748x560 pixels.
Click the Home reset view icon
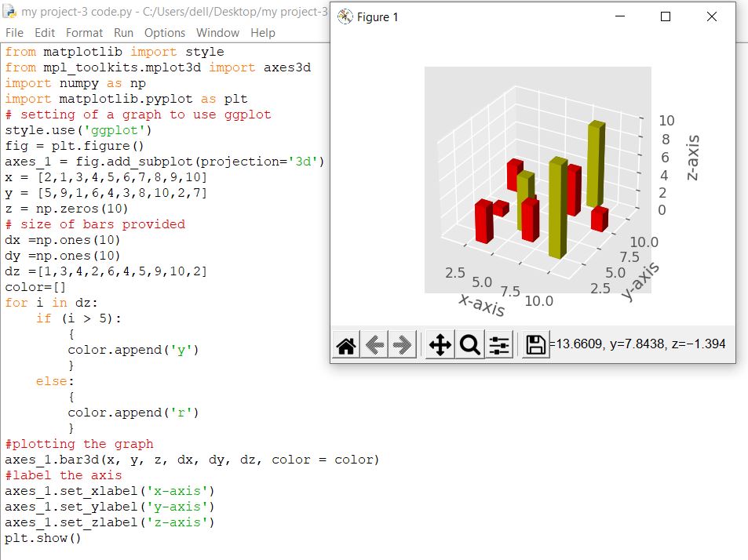click(x=346, y=345)
